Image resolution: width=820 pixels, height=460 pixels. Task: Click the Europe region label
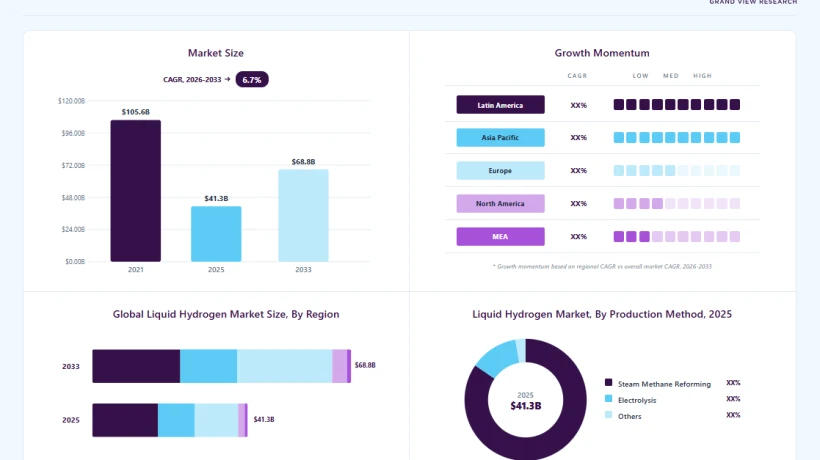tap(500, 170)
